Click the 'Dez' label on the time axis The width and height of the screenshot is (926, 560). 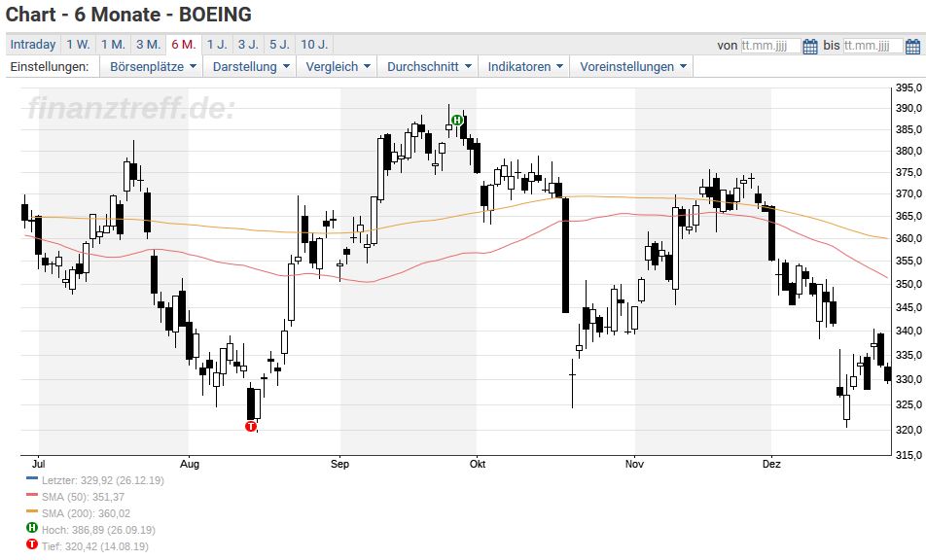tap(771, 464)
